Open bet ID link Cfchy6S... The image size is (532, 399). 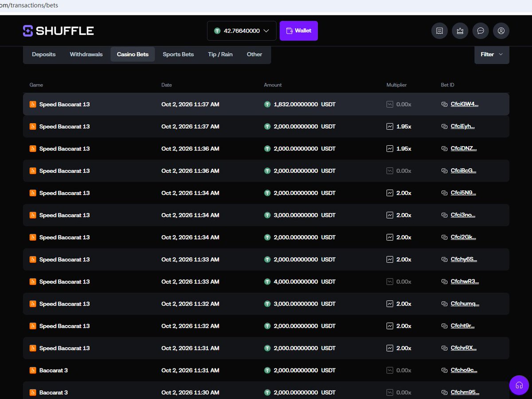point(464,260)
